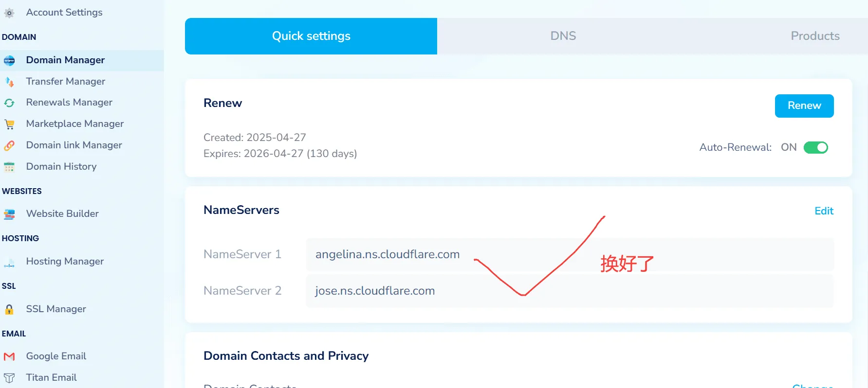Click Edit link for NameServers
Screen dimensions: 868x388
coord(824,211)
